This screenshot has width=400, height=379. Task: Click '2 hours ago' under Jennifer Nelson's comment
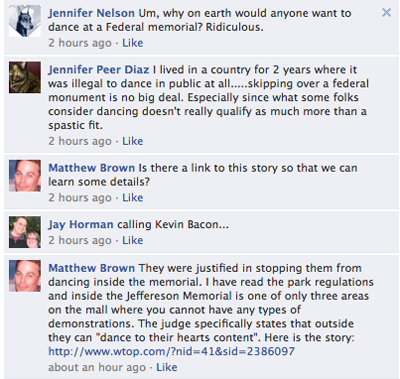[80, 43]
